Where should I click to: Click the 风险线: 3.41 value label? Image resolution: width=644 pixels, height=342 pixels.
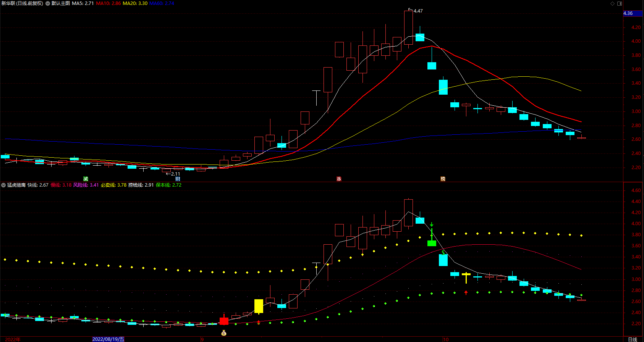(x=86, y=185)
